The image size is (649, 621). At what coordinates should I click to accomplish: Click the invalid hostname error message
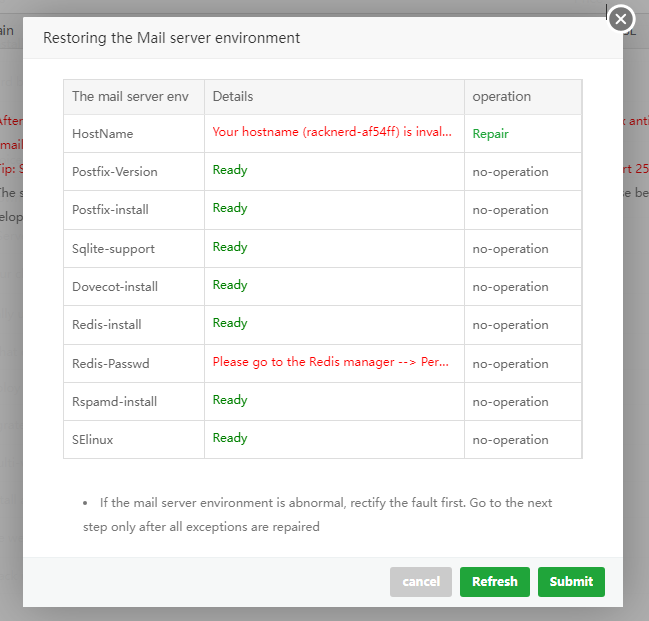click(332, 133)
